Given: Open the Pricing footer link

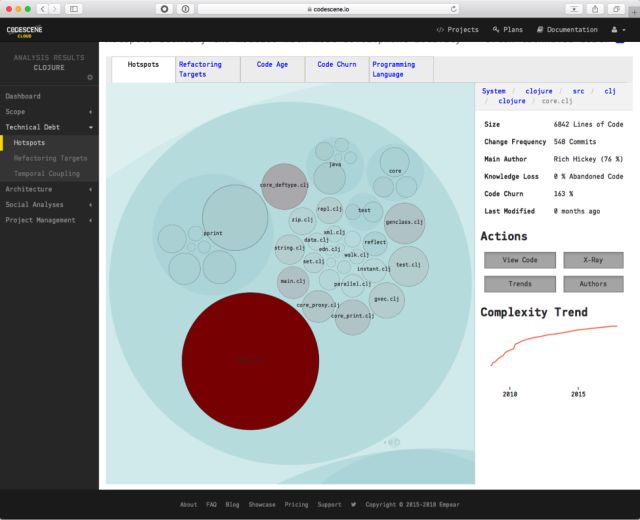Looking at the screenshot, I should (x=296, y=504).
